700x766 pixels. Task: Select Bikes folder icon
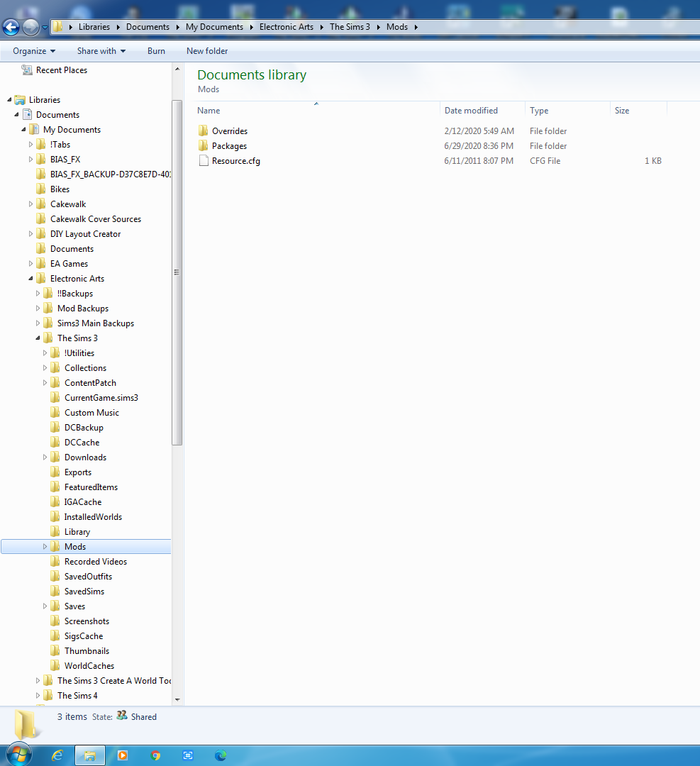pyautogui.click(x=41, y=189)
